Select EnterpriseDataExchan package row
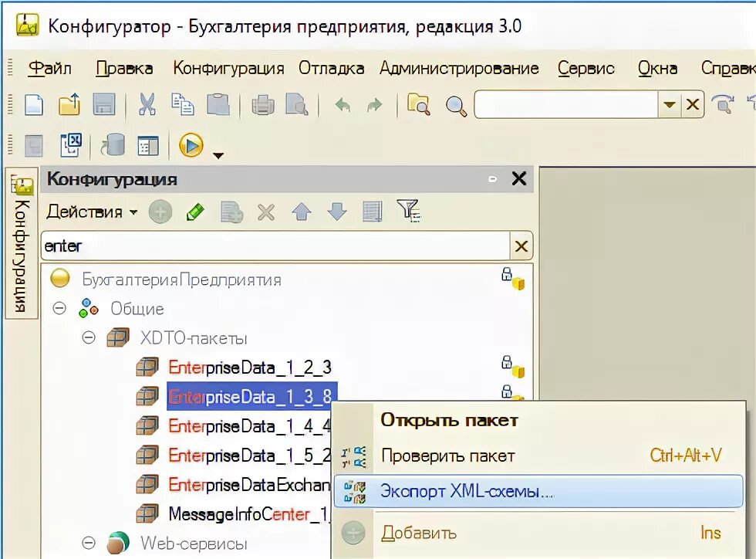The height and width of the screenshot is (559, 756). pyautogui.click(x=249, y=485)
